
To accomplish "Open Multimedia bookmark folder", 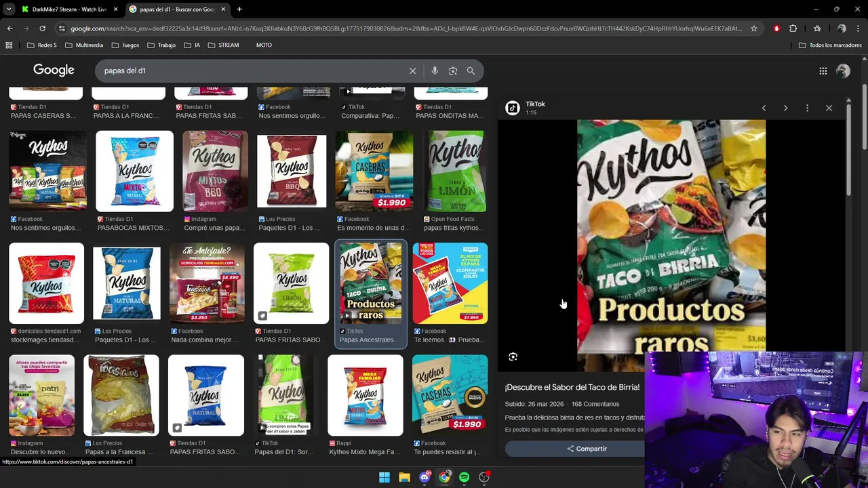I will click(84, 45).
